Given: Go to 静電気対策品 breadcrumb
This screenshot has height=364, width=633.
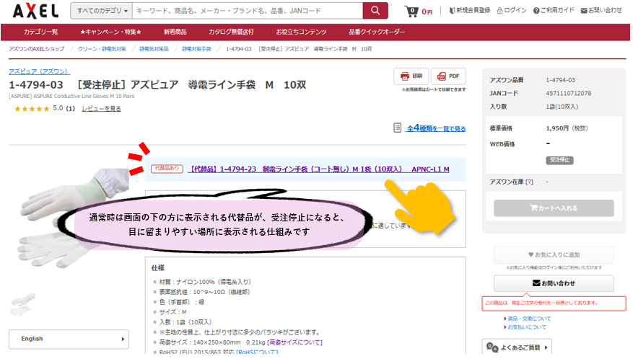Looking at the screenshot, I should pos(154,49).
